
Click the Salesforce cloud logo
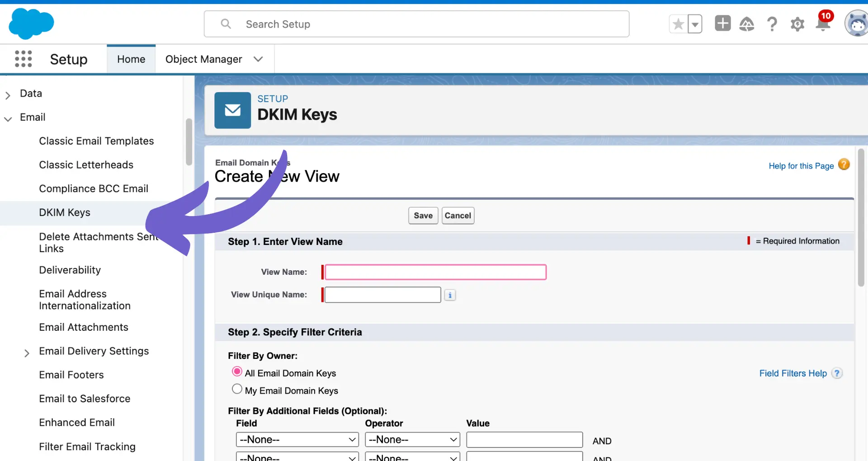31,24
